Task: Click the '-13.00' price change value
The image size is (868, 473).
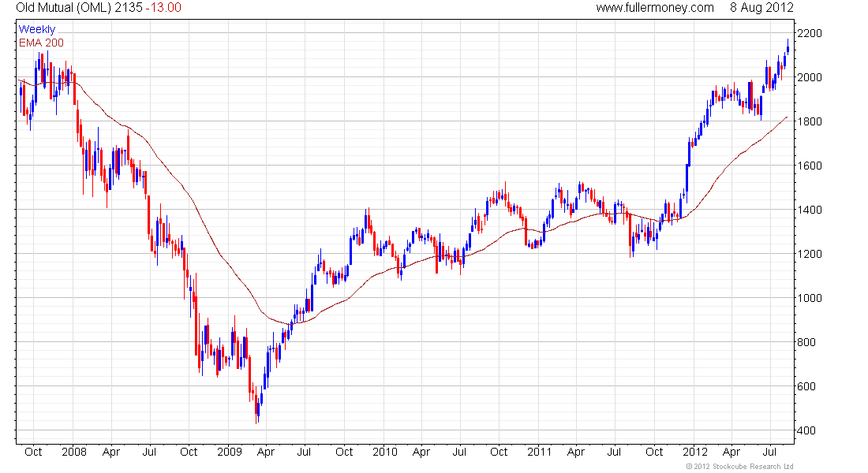Action: point(163,8)
